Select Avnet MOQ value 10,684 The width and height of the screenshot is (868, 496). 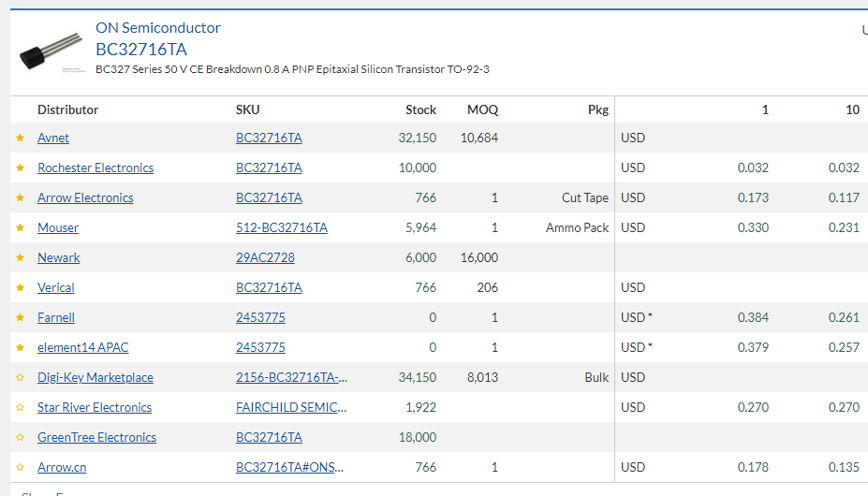click(479, 138)
